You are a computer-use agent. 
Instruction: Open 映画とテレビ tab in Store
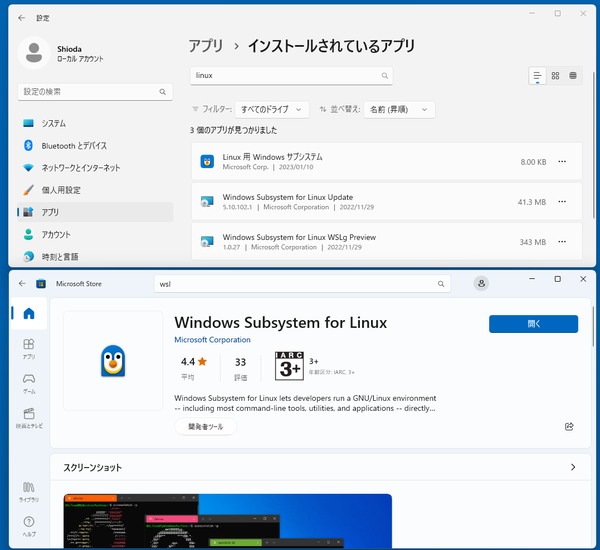click(29, 418)
